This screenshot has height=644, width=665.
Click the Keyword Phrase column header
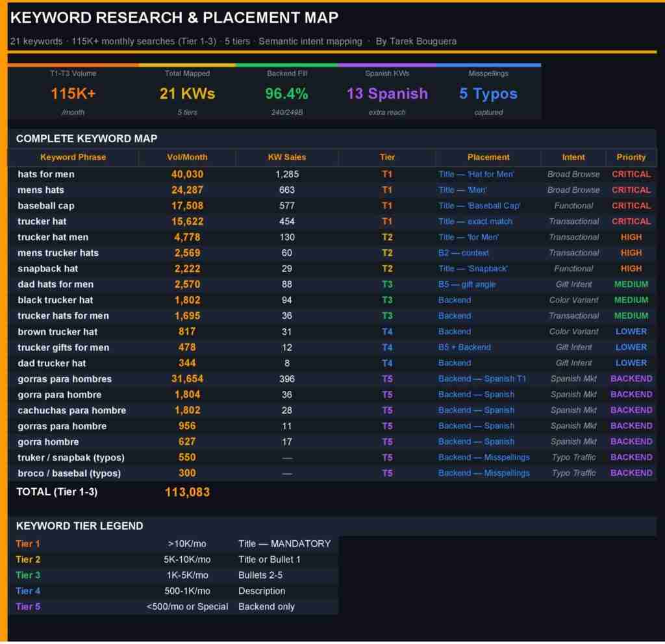[x=73, y=157]
